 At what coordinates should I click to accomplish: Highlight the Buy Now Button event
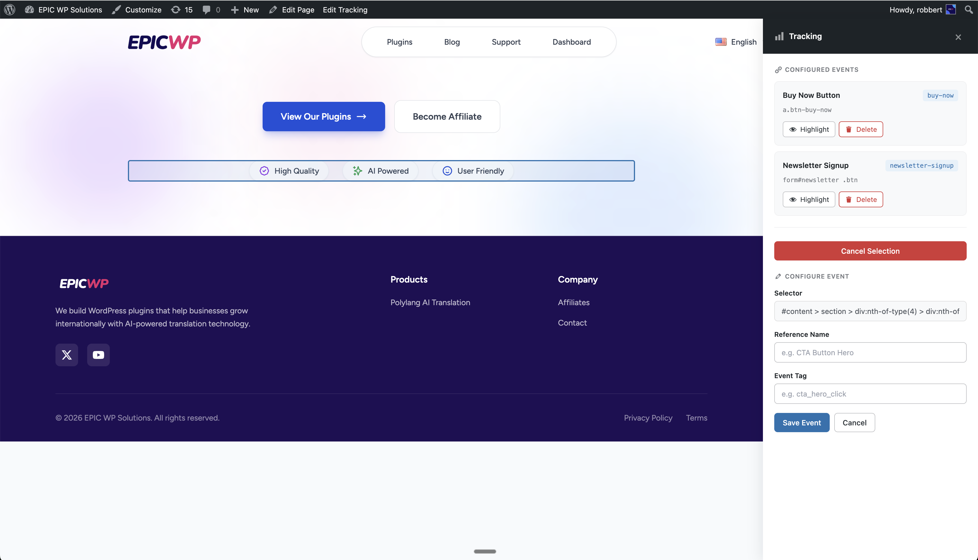(809, 129)
